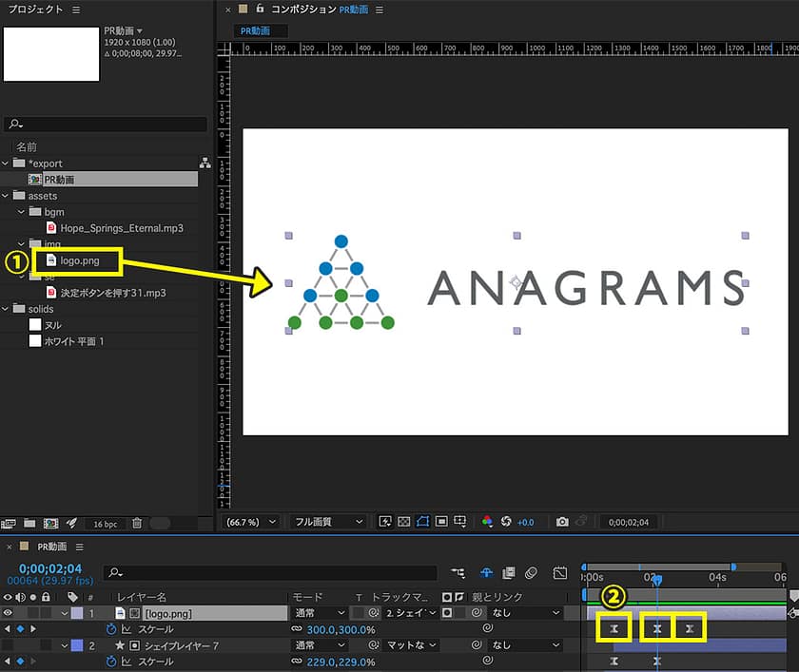Toggle scale keyframe on shape layer 7

20,661
